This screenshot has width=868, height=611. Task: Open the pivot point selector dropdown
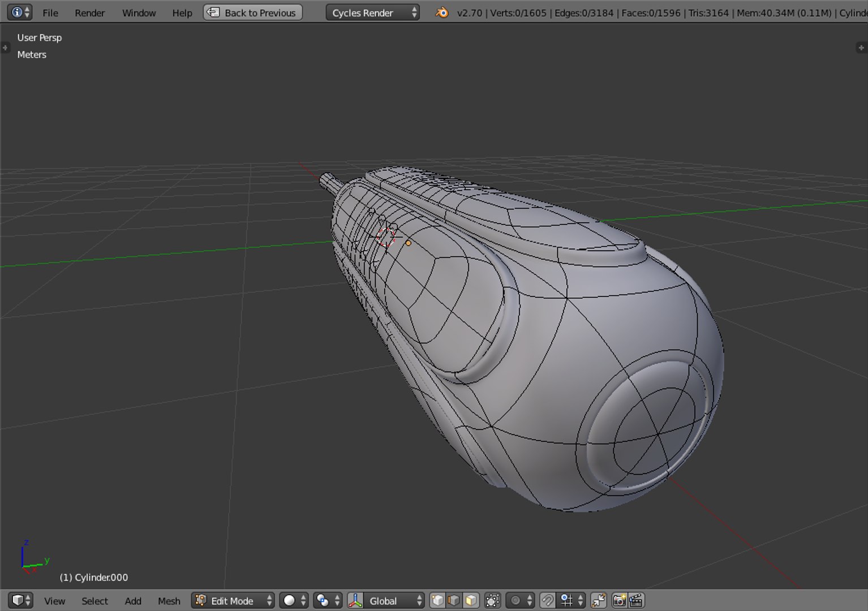point(328,600)
